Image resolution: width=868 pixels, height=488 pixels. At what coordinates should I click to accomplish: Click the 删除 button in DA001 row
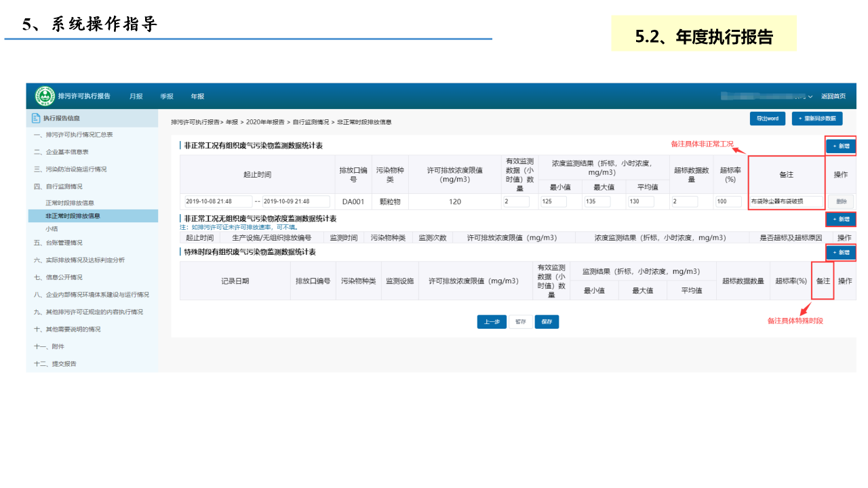click(x=841, y=201)
